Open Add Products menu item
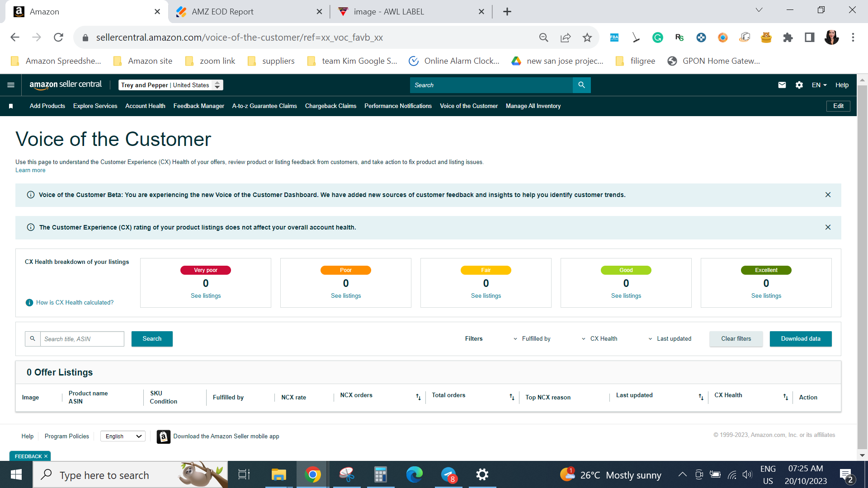 click(x=47, y=106)
